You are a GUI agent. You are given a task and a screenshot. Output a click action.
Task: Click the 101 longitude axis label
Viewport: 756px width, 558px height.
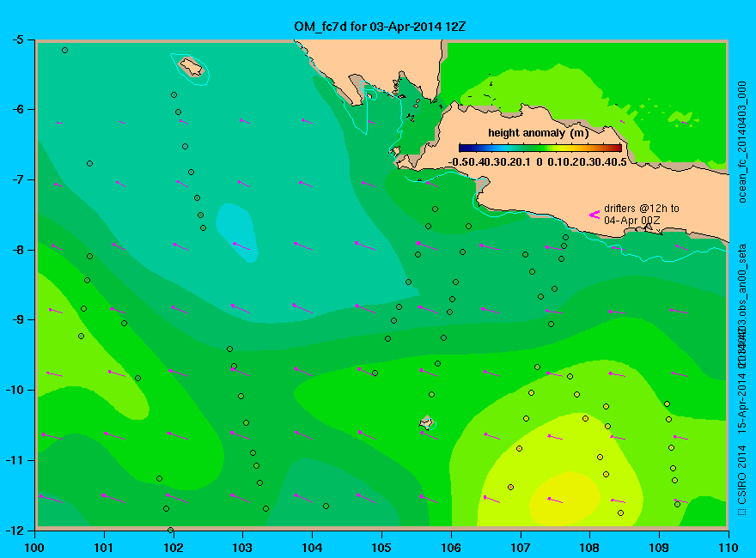104,548
